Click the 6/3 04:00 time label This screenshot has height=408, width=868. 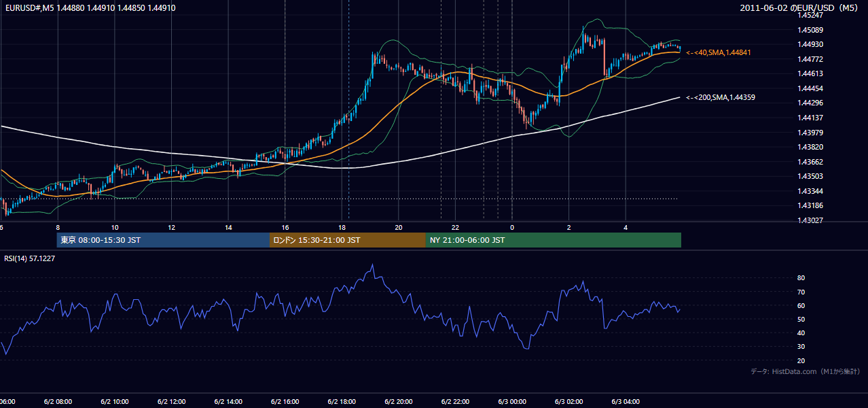(x=626, y=402)
